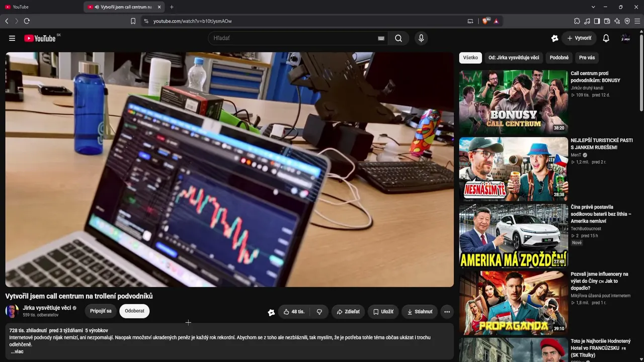Open the browser extensions puzzle menu
This screenshot has height=362, width=644.
click(577, 21)
